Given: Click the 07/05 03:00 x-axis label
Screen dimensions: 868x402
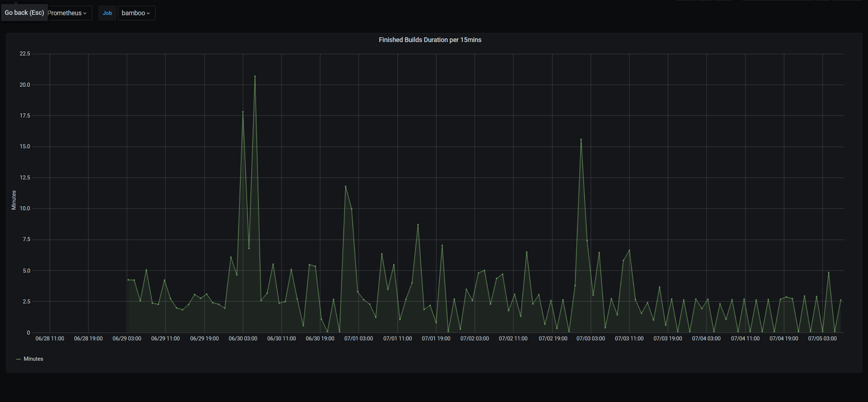Looking at the screenshot, I should tap(822, 339).
